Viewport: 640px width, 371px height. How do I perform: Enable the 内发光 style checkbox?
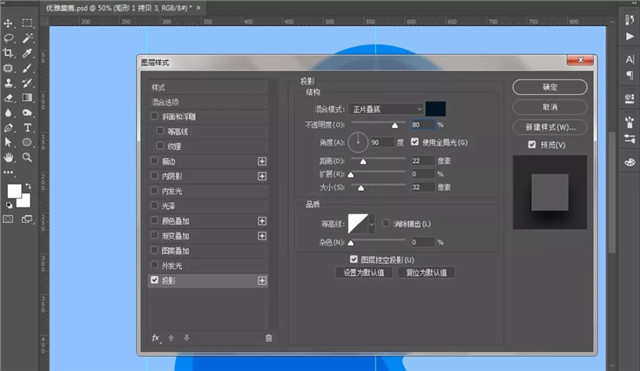coord(154,191)
